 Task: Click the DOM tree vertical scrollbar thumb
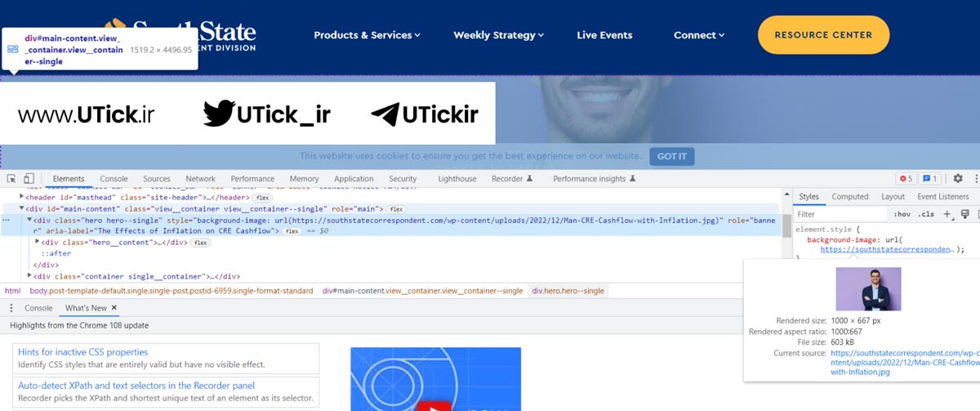[x=786, y=226]
